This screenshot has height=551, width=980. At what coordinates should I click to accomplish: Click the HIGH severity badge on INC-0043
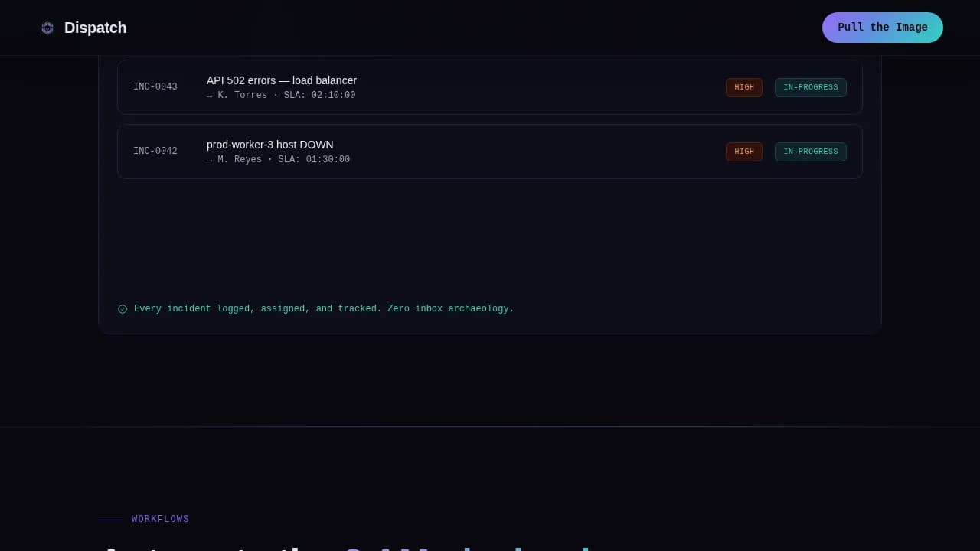click(x=743, y=87)
